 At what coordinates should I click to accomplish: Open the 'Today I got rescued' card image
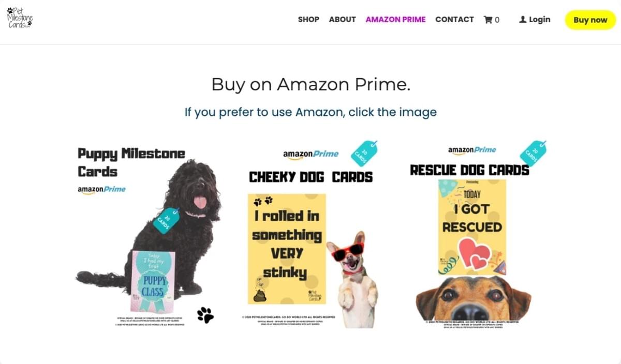pos(472,228)
